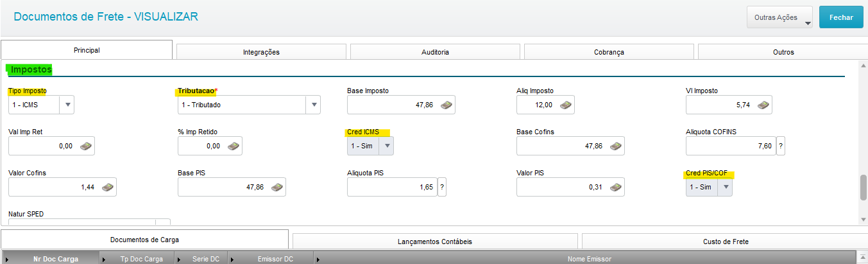The height and width of the screenshot is (264, 868).
Task: Click calculator icon beside Valor Cofins
Action: point(108,187)
